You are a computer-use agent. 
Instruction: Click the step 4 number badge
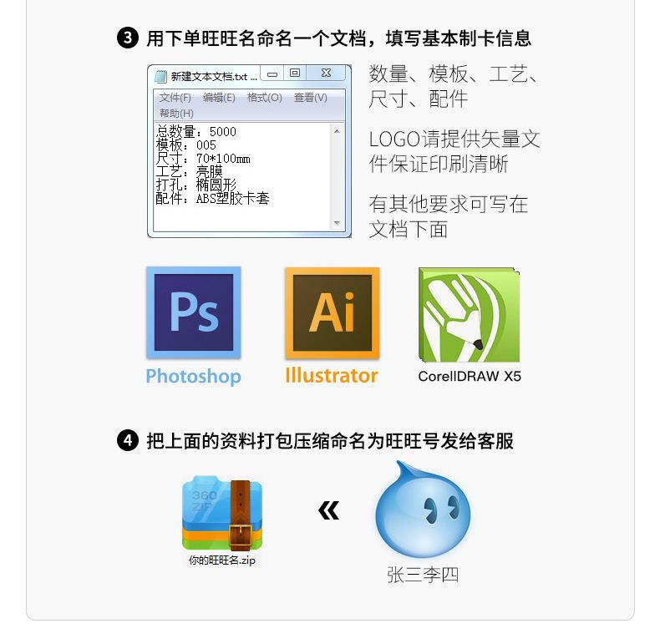128,441
